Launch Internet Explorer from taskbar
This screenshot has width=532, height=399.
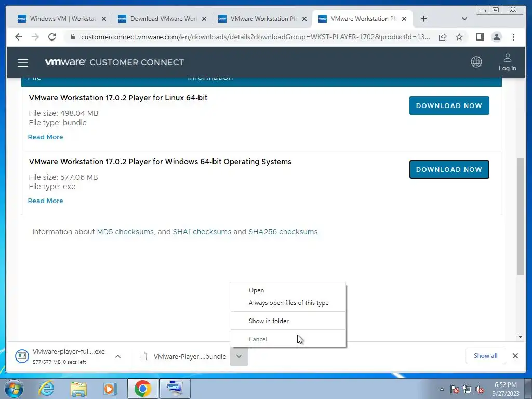(x=46, y=389)
